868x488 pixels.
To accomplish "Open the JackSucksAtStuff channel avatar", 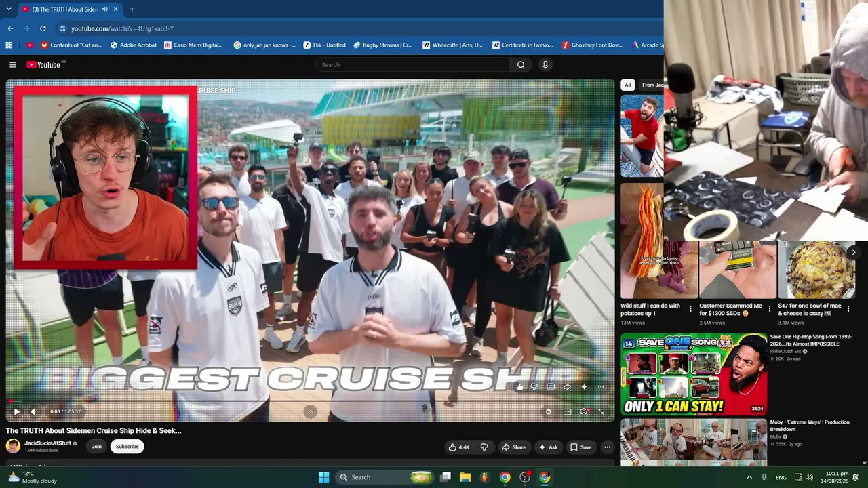I will click(13, 446).
